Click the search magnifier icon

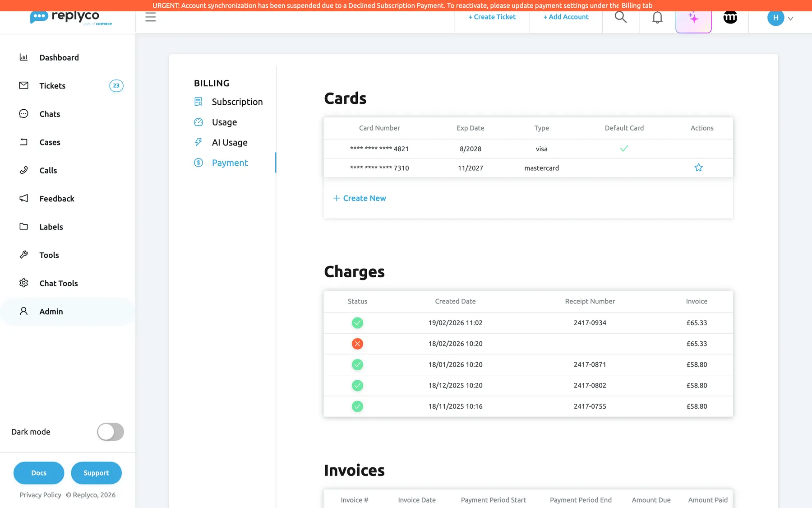[621, 17]
